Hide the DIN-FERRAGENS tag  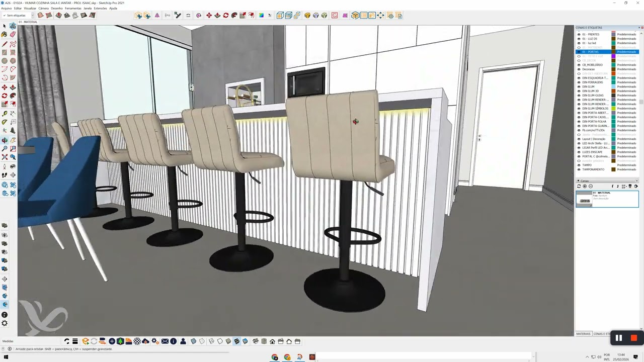pos(579,82)
